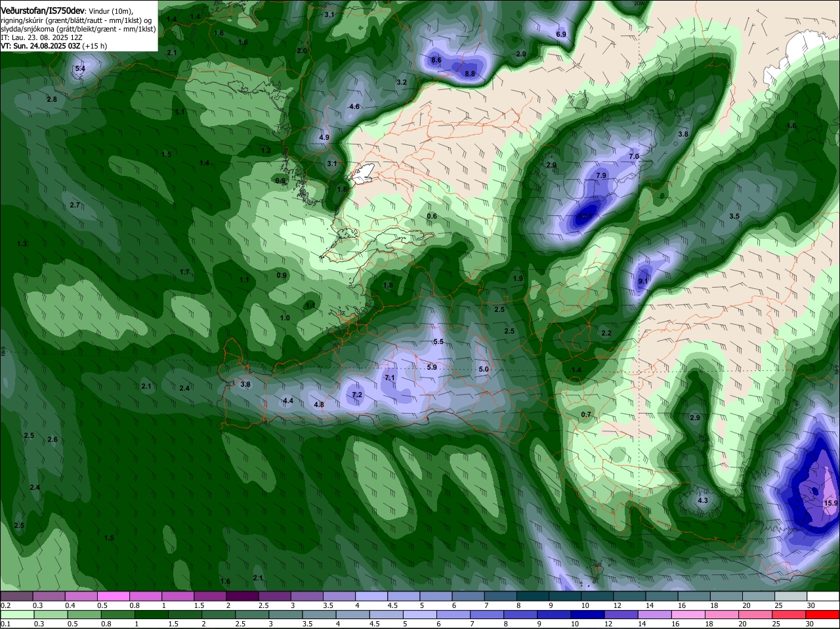
Task: Click the 7.2 precipitation label
Action: pyautogui.click(x=357, y=395)
